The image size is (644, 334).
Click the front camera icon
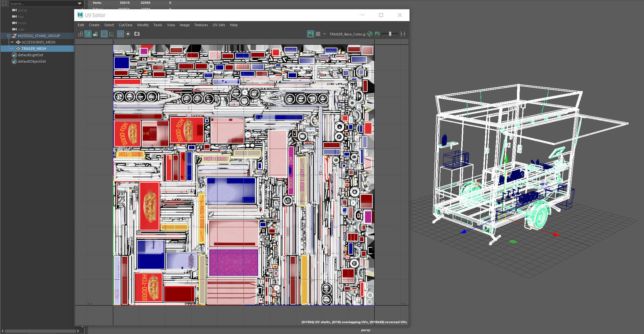pyautogui.click(x=14, y=23)
